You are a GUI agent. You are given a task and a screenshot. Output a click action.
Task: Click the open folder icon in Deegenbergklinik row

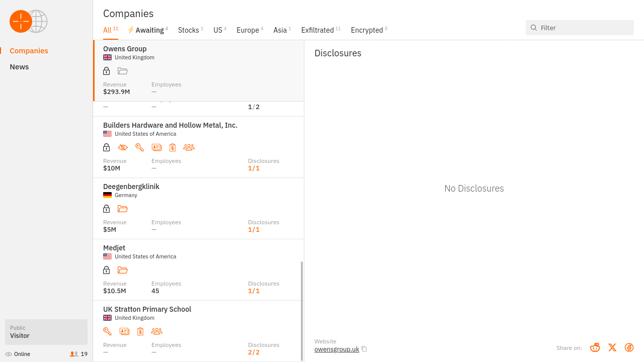(x=123, y=209)
